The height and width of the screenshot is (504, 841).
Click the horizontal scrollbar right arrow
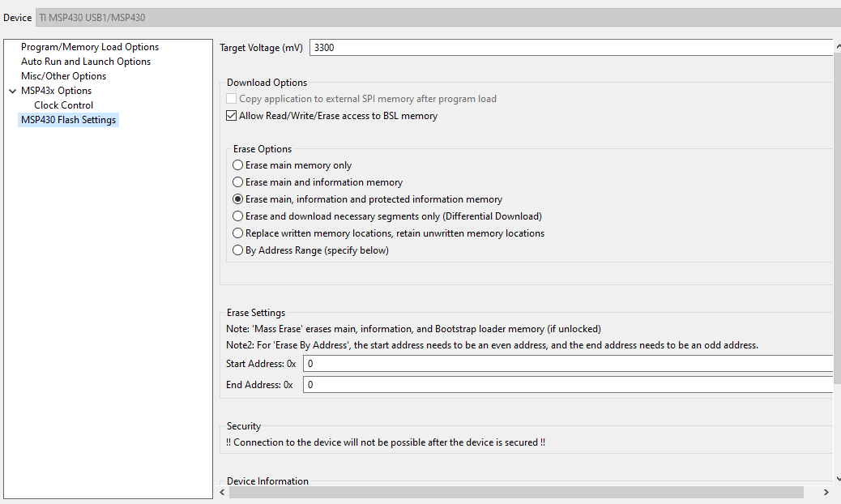[826, 492]
